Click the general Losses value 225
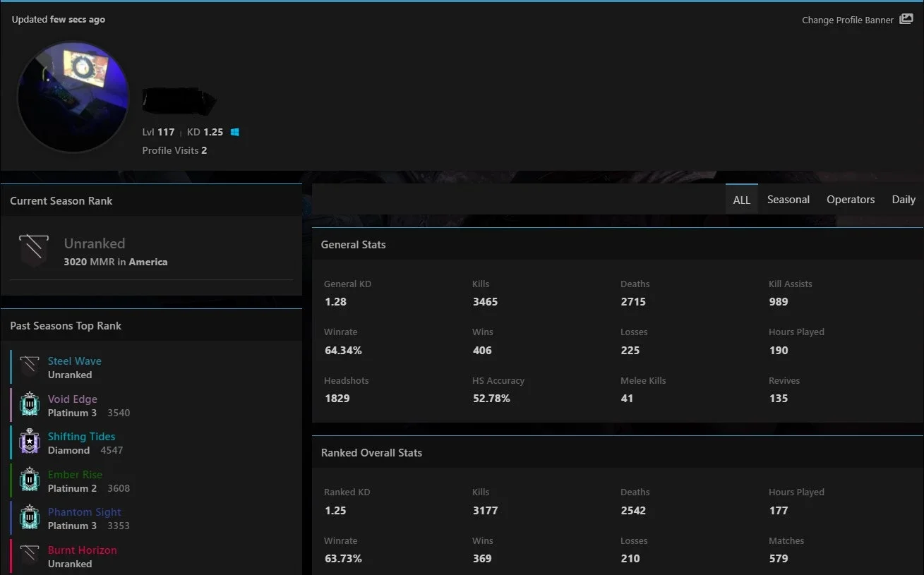 pyautogui.click(x=630, y=350)
